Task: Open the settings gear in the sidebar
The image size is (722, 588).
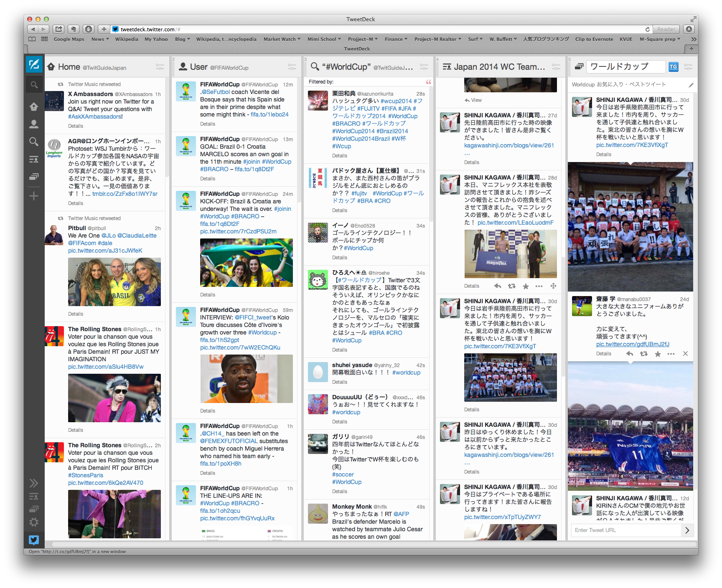Action: pos(34,522)
